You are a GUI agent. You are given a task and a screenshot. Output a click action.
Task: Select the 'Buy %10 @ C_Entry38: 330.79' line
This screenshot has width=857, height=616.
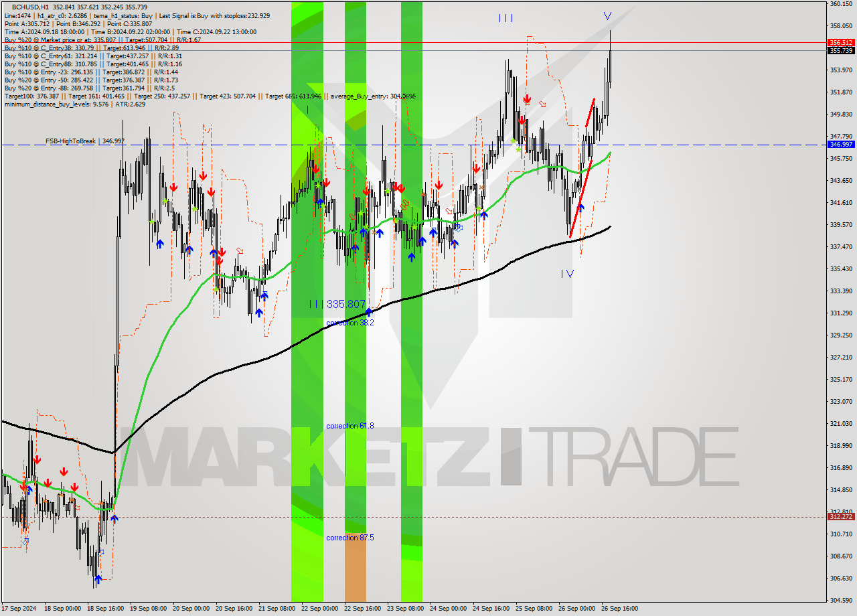pyautogui.click(x=91, y=48)
